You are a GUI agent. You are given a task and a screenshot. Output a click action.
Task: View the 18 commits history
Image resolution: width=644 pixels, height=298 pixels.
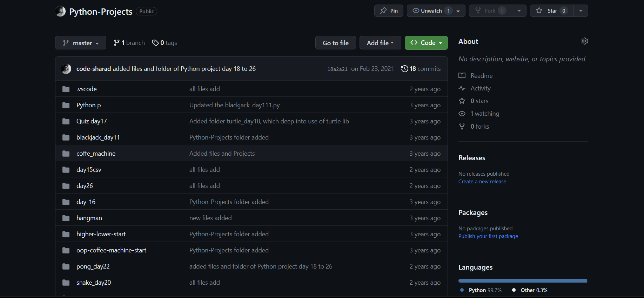[x=421, y=69]
